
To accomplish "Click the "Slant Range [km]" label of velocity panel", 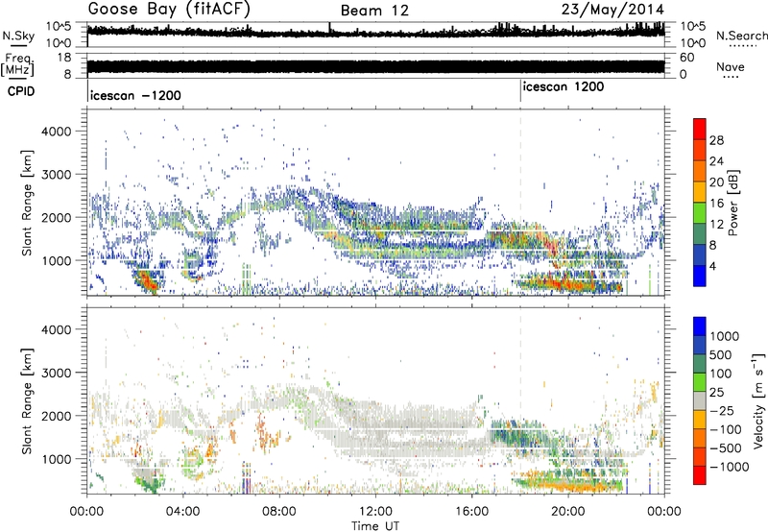I will 27,400.
